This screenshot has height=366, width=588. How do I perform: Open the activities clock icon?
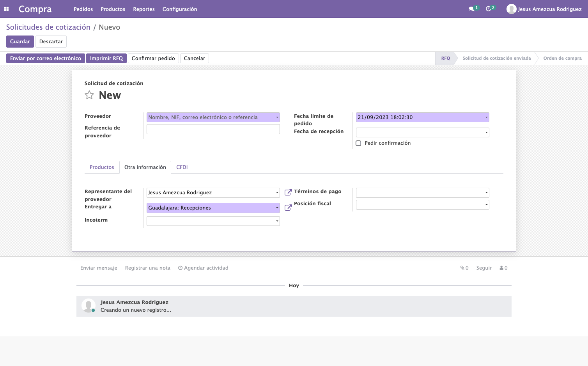click(x=488, y=9)
